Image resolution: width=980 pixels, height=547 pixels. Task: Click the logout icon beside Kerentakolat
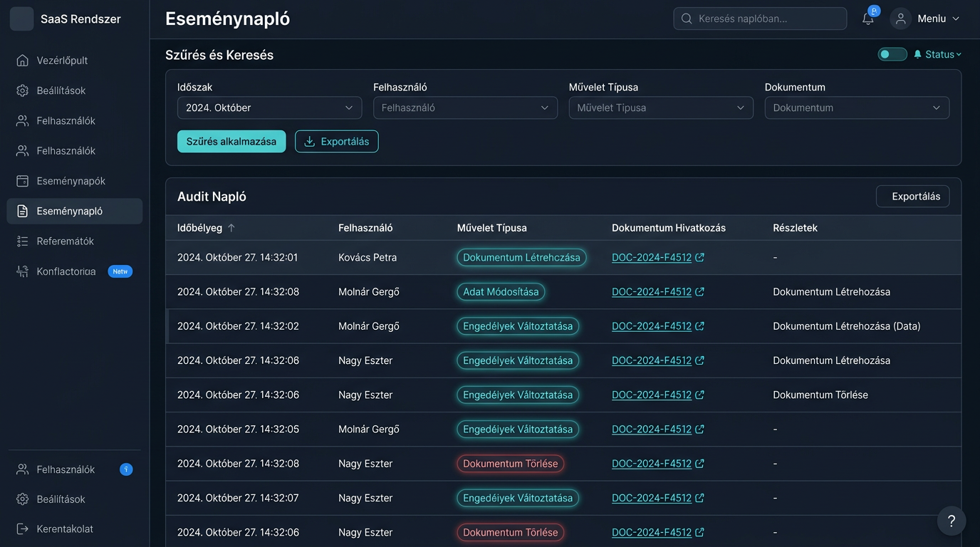(x=23, y=529)
